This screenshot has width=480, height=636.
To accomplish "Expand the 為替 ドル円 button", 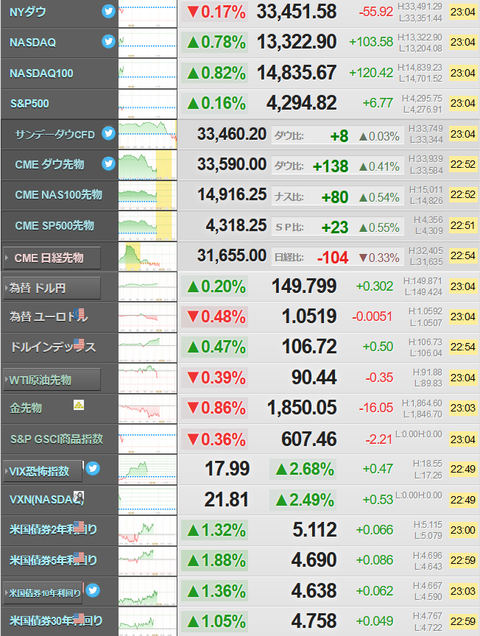I will pyautogui.click(x=52, y=288).
